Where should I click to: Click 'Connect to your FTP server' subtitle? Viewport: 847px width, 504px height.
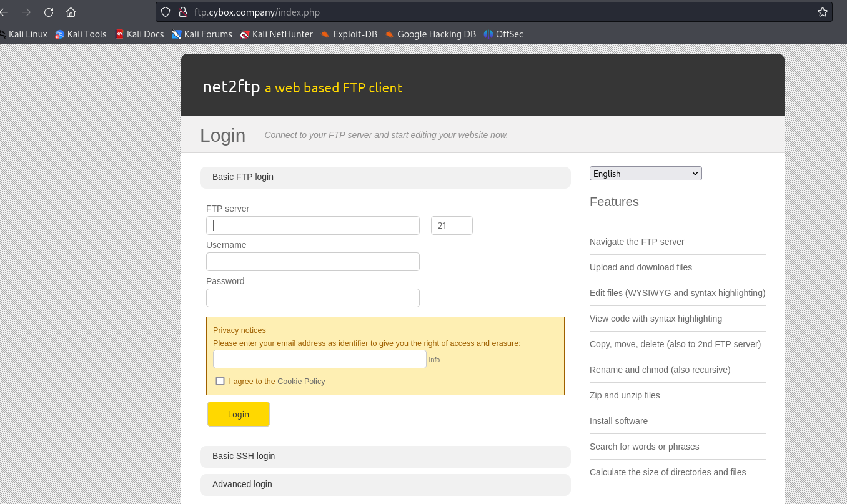[386, 135]
